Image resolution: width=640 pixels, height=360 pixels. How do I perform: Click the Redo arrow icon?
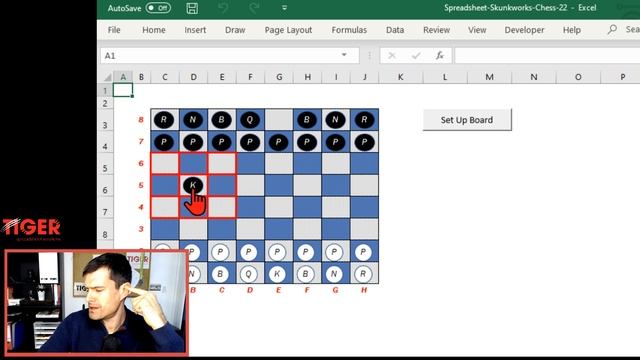pyautogui.click(x=254, y=8)
